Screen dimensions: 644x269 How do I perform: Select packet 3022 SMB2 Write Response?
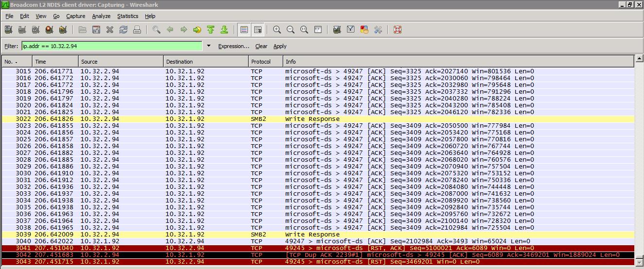click(318, 119)
